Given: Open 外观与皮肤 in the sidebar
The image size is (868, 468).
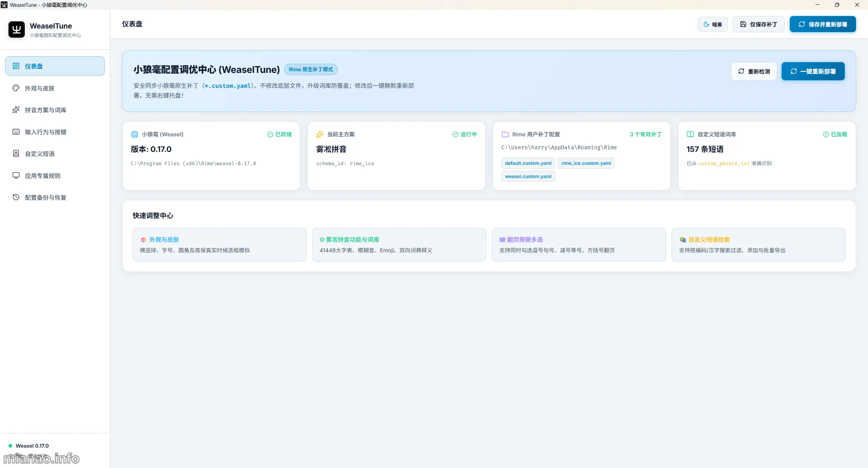Looking at the screenshot, I should click(55, 88).
